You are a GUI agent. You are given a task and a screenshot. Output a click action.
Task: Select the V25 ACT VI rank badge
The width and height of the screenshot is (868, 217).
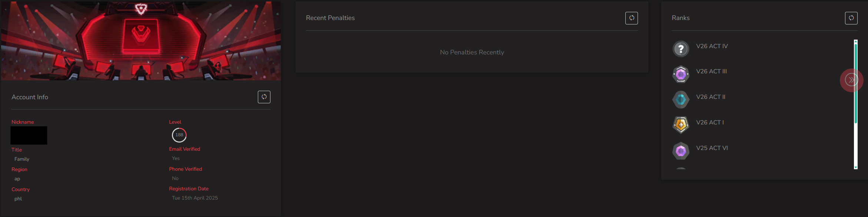coord(681,151)
